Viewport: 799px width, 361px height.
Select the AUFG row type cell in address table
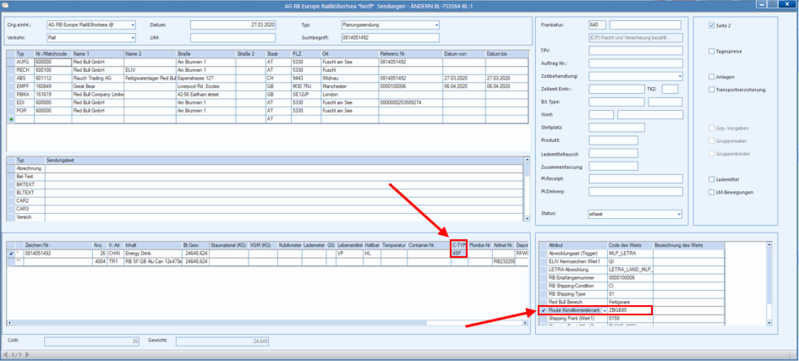click(24, 62)
